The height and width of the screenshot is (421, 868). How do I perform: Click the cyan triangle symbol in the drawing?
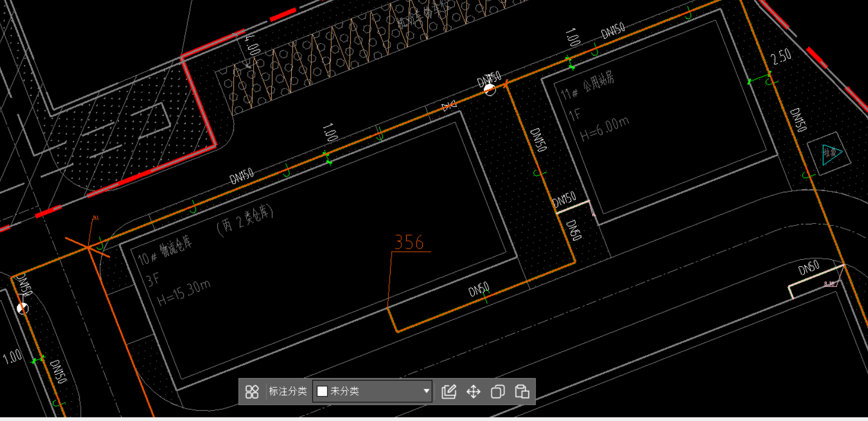tap(831, 154)
